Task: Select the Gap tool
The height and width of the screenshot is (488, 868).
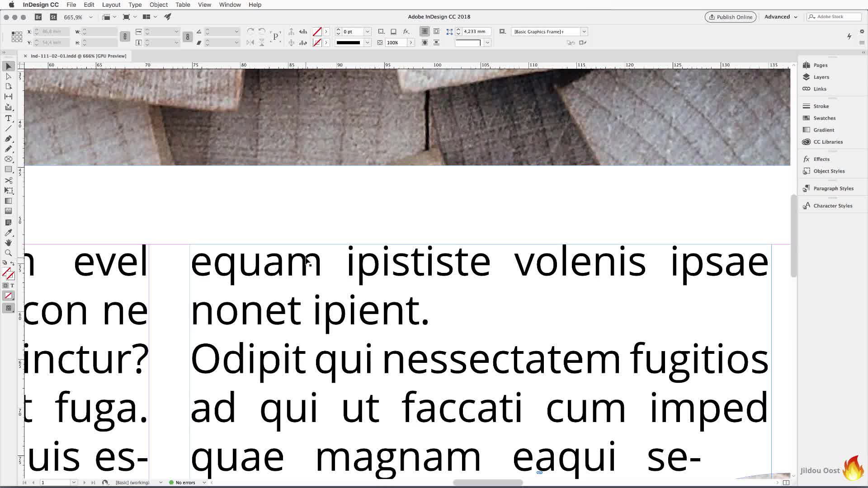Action: [8, 97]
